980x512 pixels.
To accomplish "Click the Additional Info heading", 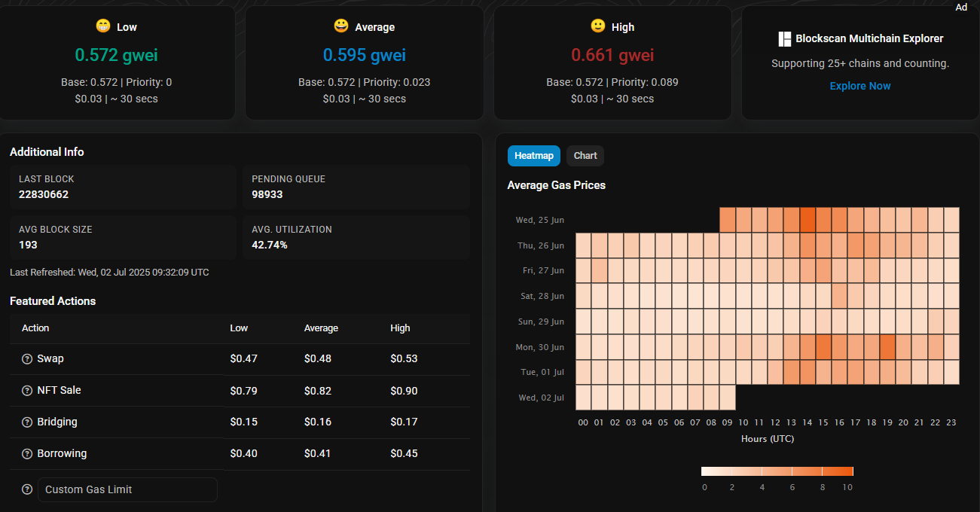I will pos(47,152).
